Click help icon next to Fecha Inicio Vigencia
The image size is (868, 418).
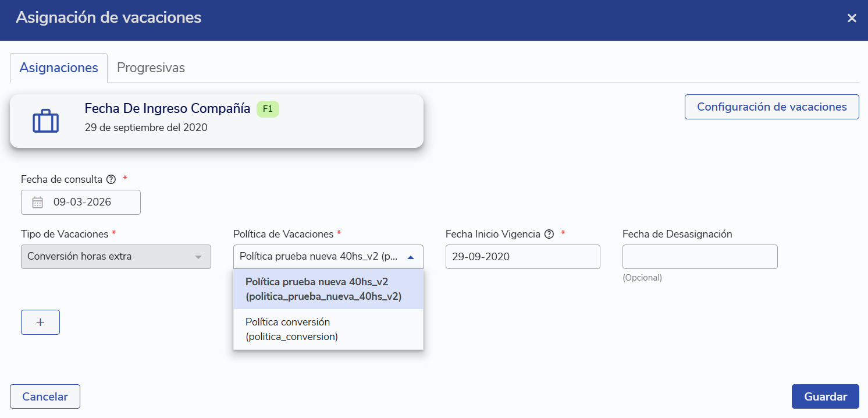click(549, 234)
